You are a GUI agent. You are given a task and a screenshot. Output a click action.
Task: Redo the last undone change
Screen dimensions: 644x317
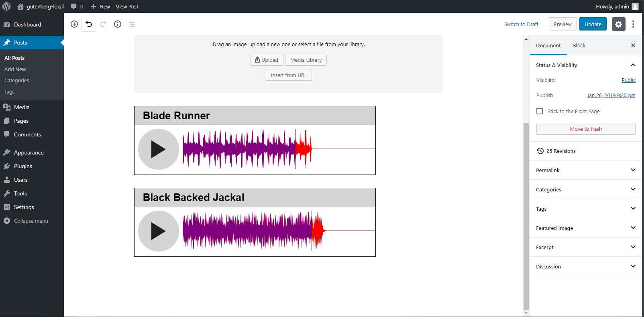[103, 24]
